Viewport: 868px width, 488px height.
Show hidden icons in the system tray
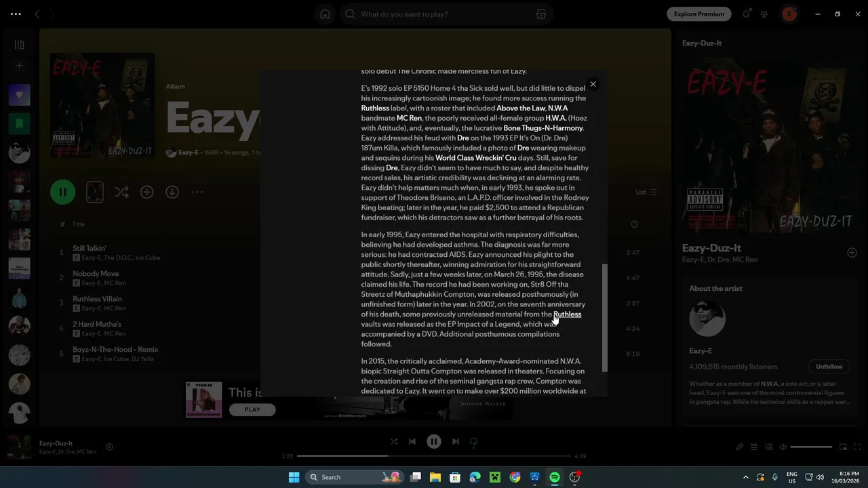[x=746, y=477]
